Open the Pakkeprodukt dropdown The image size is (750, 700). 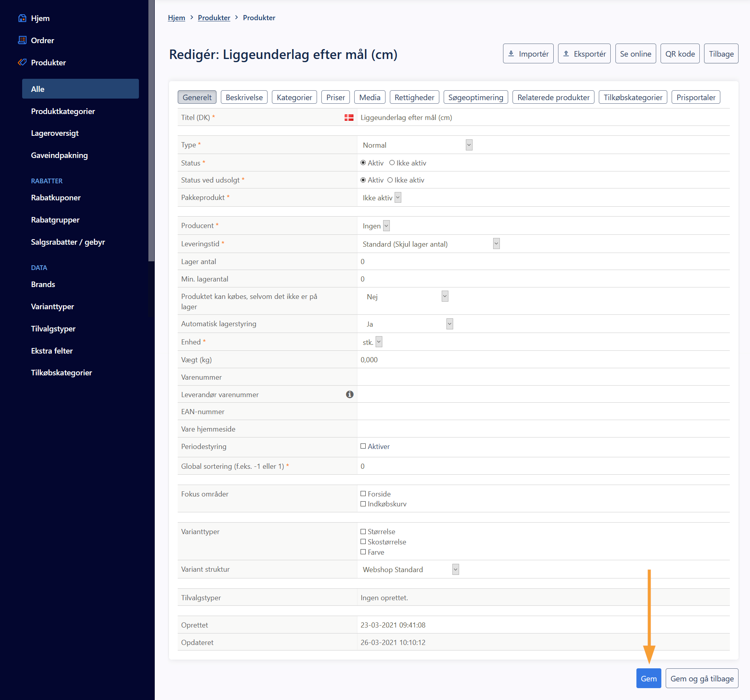tap(381, 198)
